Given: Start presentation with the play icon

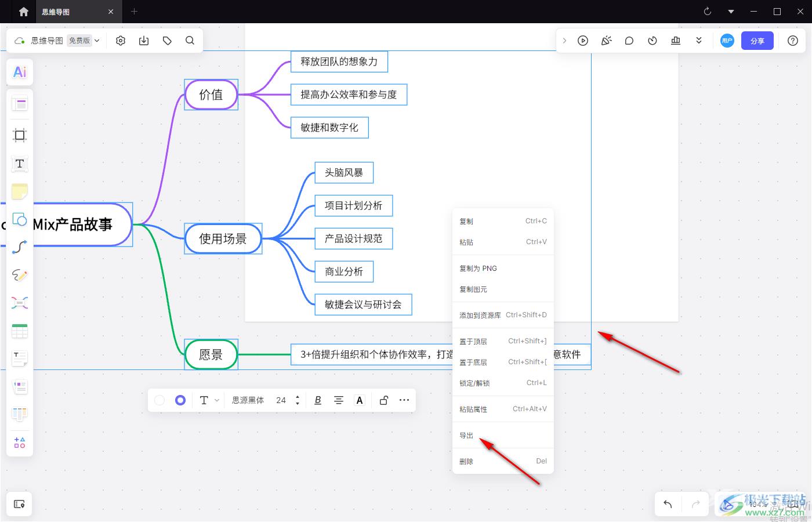Looking at the screenshot, I should [x=583, y=41].
